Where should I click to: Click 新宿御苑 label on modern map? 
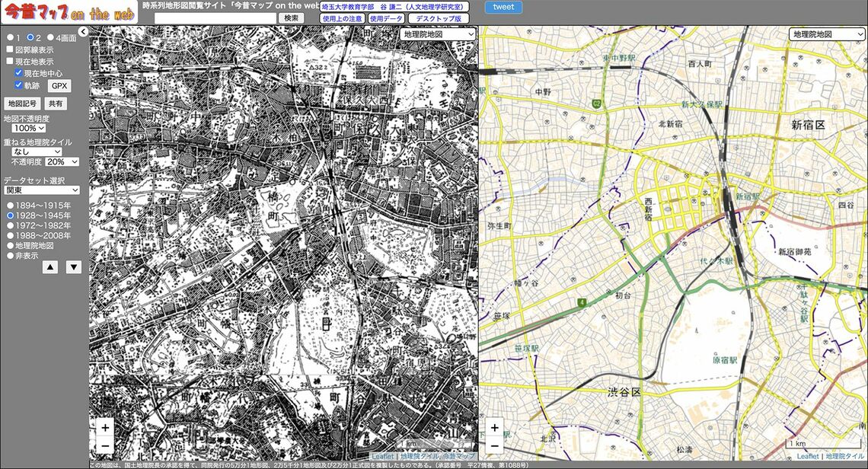click(x=795, y=251)
